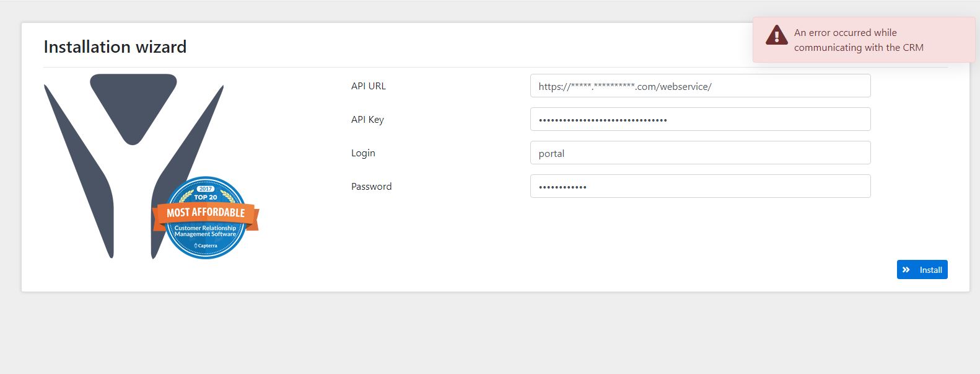Click the double chevron icon on Install
980x374 pixels.
point(906,269)
